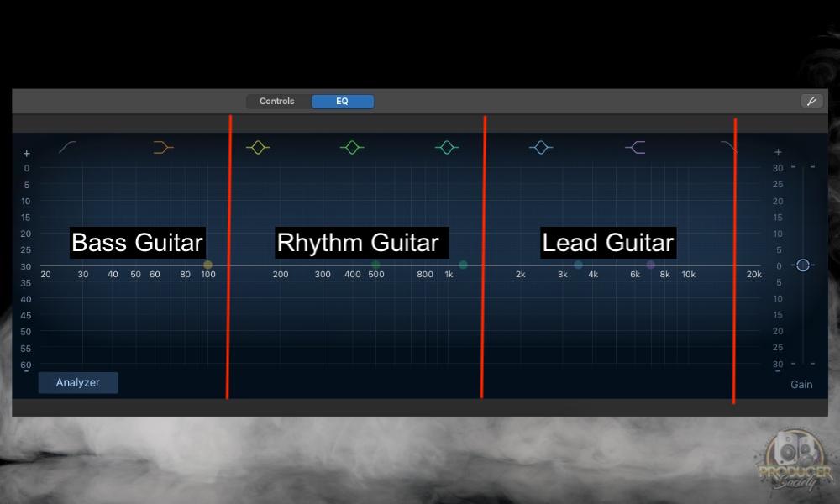Switch to the Controls tab

277,102
